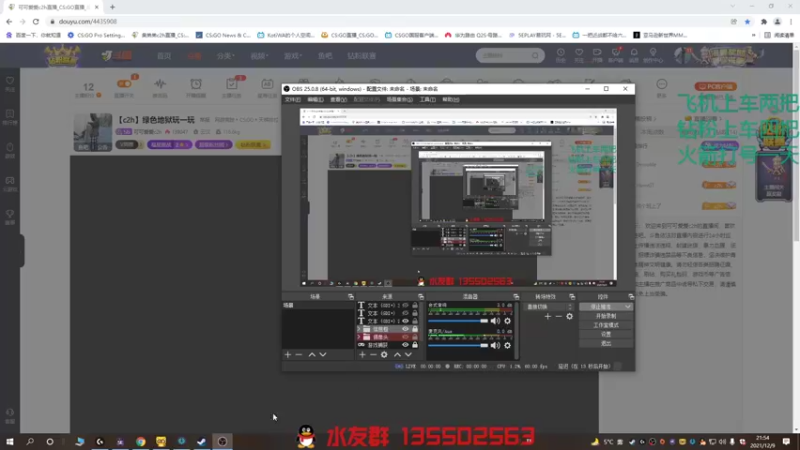The width and height of the screenshot is (800, 450).
Task: Adjust the microphone/Aux volume slider
Action: (x=458, y=345)
